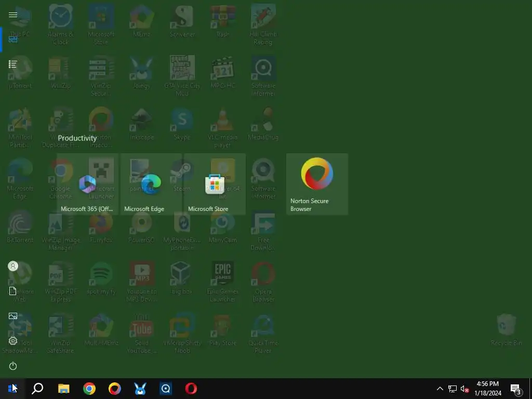Open the network status tray icon

(453, 389)
